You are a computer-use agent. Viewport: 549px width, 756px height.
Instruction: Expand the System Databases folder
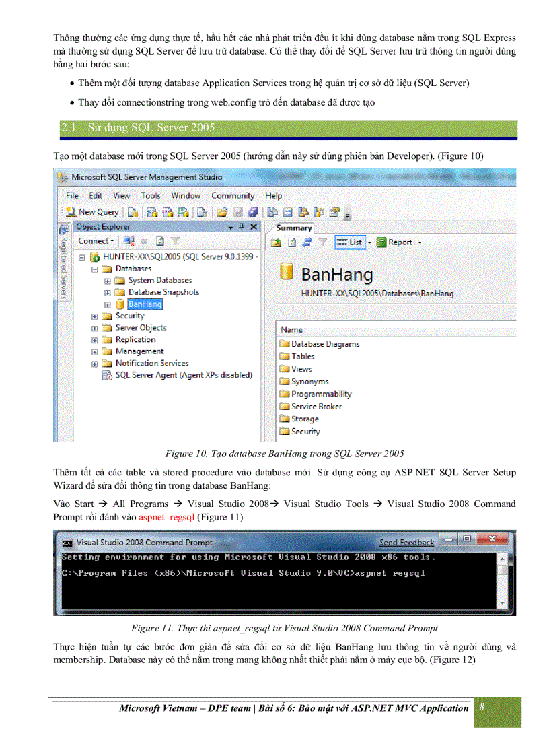point(106,281)
